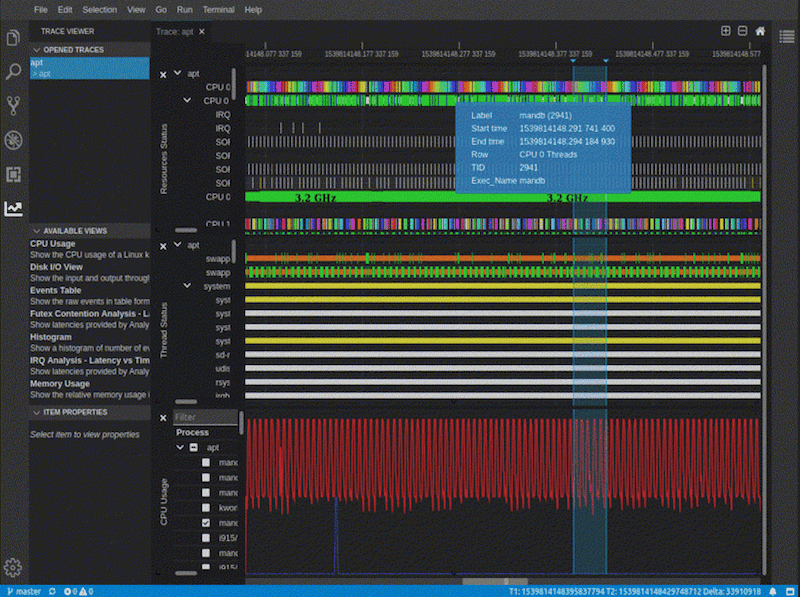Click the synchronize icon in status bar
Image resolution: width=800 pixels, height=597 pixels.
click(52, 591)
